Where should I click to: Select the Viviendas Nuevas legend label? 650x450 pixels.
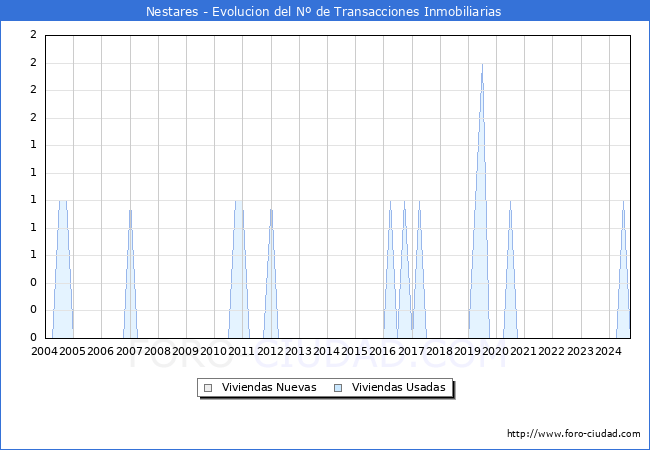(269, 387)
